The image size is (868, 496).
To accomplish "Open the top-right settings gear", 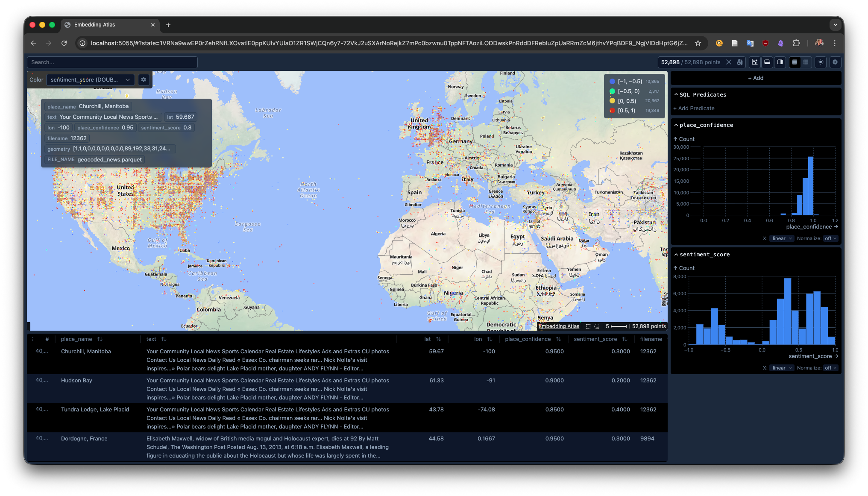I will pos(835,62).
